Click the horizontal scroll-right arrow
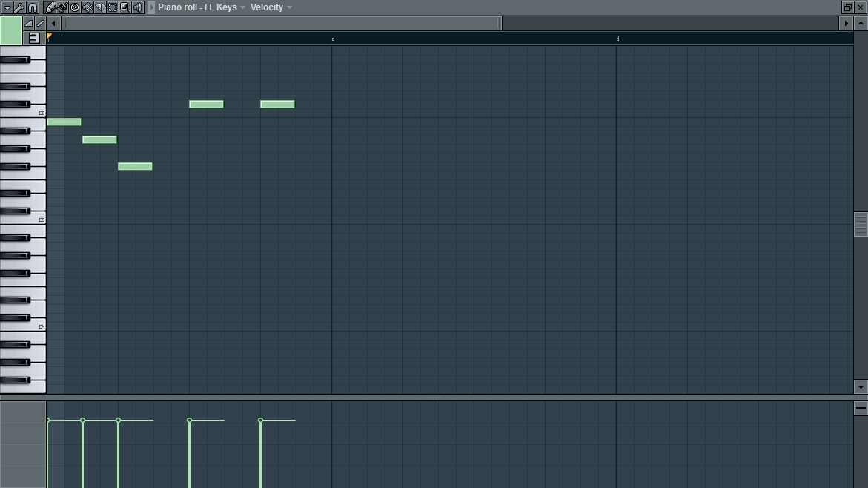This screenshot has height=488, width=868. (x=846, y=23)
